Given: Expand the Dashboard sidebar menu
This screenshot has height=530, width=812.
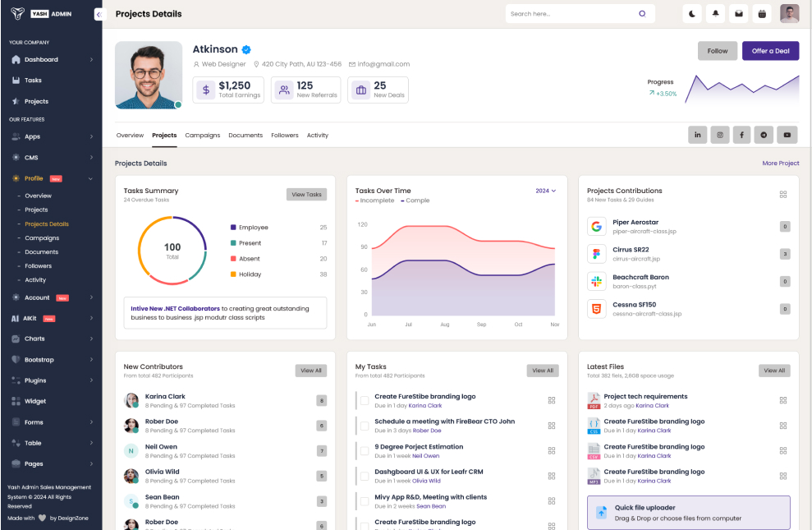Looking at the screenshot, I should [x=52, y=60].
